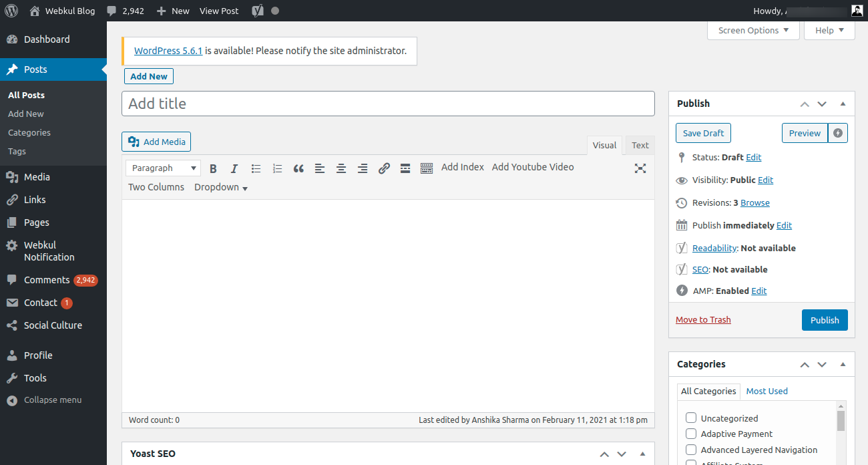Image resolution: width=868 pixels, height=465 pixels.
Task: Check Advanced Layered Navigation category
Action: click(x=691, y=450)
